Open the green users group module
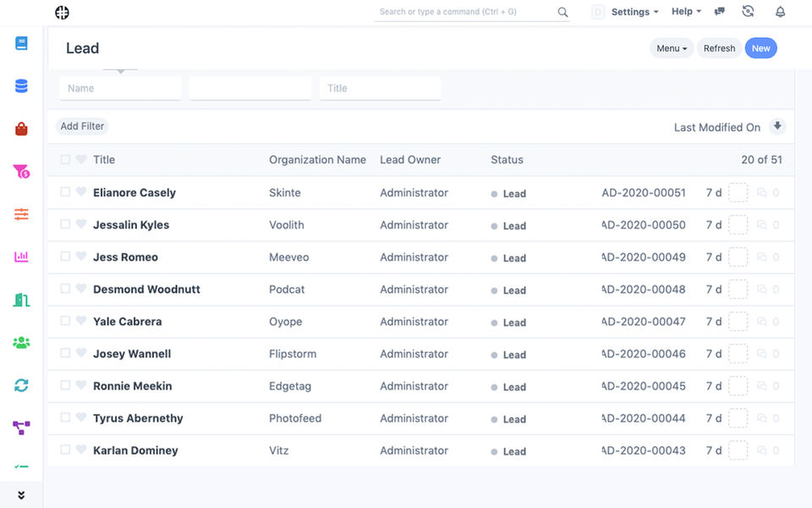Screen dimensions: 812x508 pyautogui.click(x=21, y=343)
